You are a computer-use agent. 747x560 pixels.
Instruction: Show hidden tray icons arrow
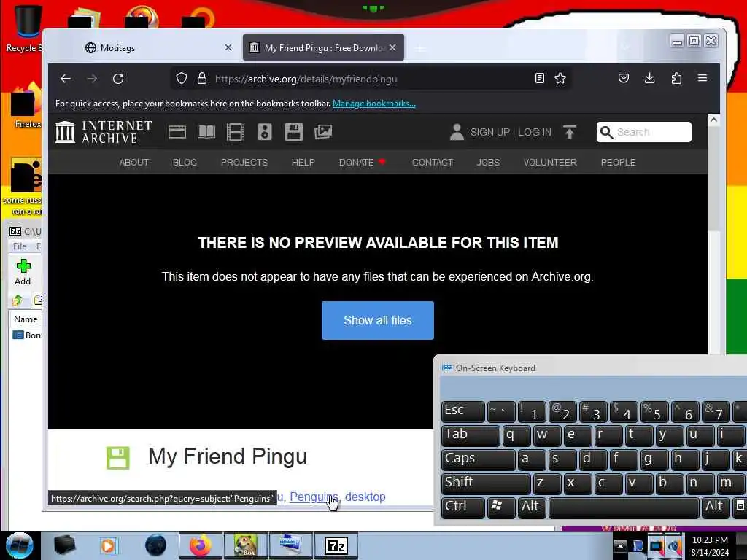(x=620, y=545)
